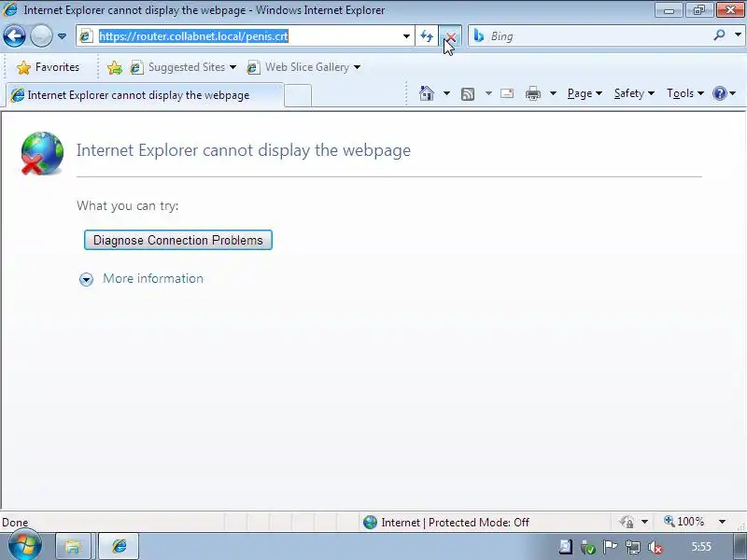Click the 'Done' status bar text
This screenshot has width=747, height=560.
click(x=15, y=523)
